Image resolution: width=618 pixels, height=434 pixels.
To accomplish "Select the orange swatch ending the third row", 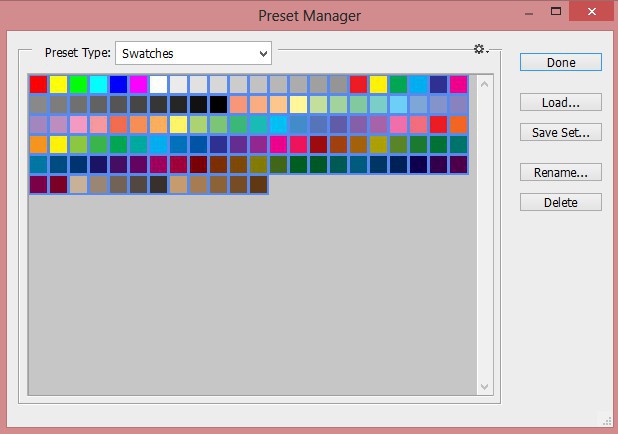I will click(458, 125).
